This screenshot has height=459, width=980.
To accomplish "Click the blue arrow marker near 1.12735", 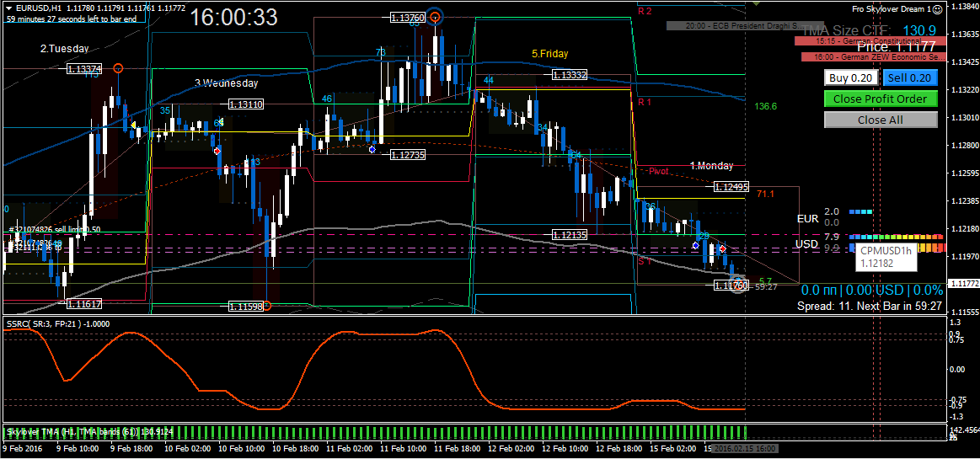I will pyautogui.click(x=372, y=149).
